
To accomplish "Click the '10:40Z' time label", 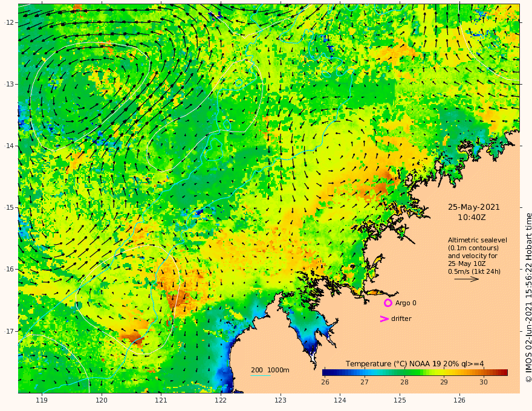I will 472,218.
